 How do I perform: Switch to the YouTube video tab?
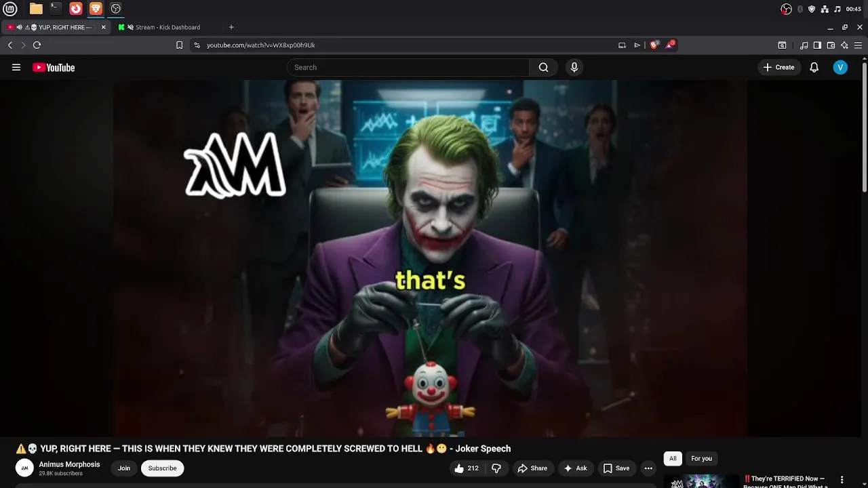pos(58,27)
